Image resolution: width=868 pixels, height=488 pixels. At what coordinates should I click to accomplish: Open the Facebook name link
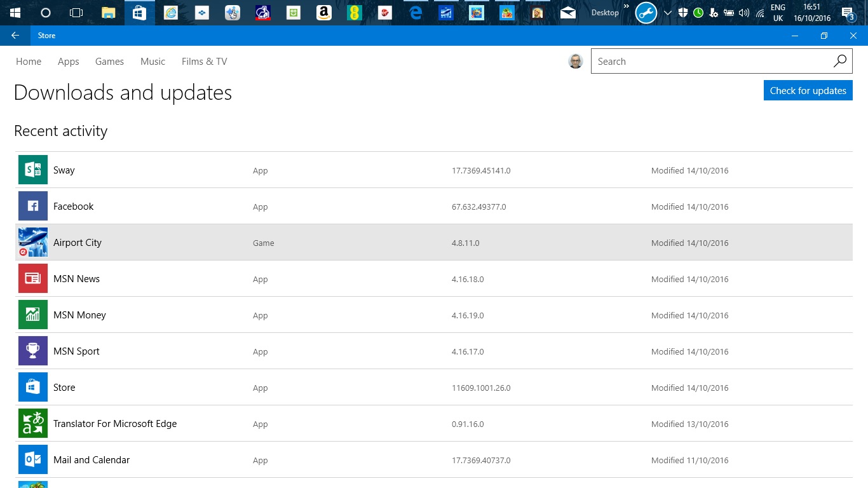pos(74,207)
